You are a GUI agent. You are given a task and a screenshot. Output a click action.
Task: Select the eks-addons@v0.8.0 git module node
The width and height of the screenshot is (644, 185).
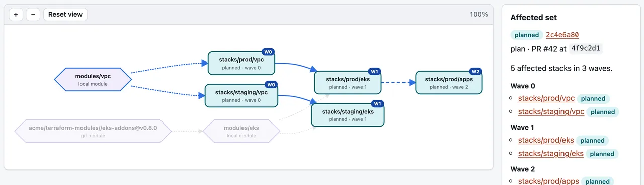[x=93, y=131]
